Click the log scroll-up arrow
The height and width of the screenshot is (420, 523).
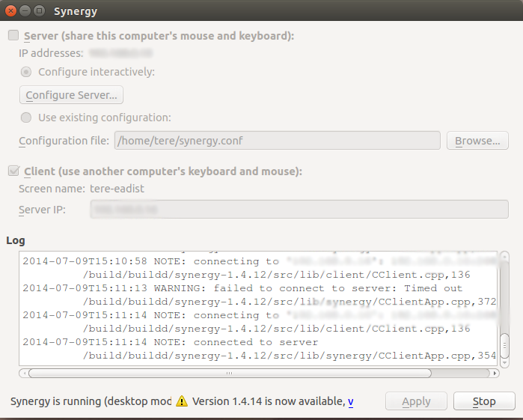[504, 256]
